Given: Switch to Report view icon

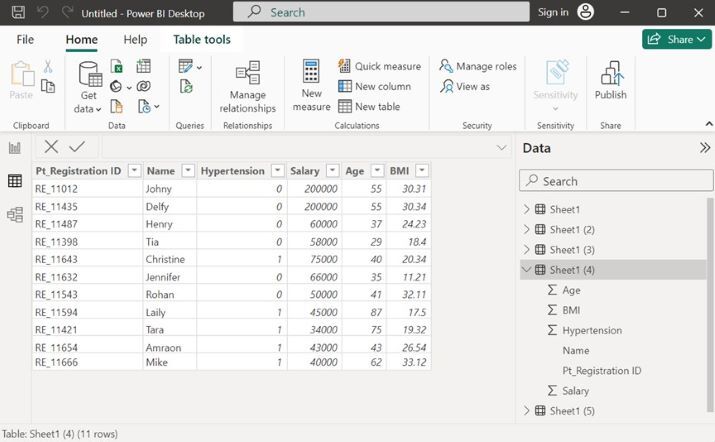Looking at the screenshot, I should coord(15,148).
